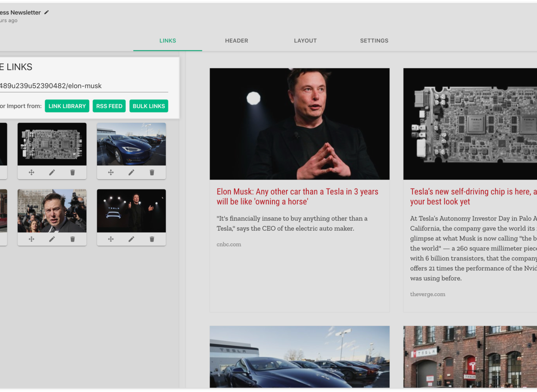
Task: Edit the Tesla stage presentation link
Action: 131,239
